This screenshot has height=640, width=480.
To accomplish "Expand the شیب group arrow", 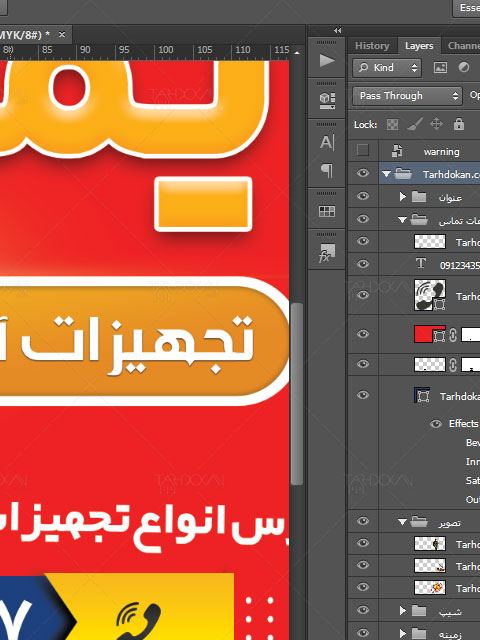I will [402, 610].
